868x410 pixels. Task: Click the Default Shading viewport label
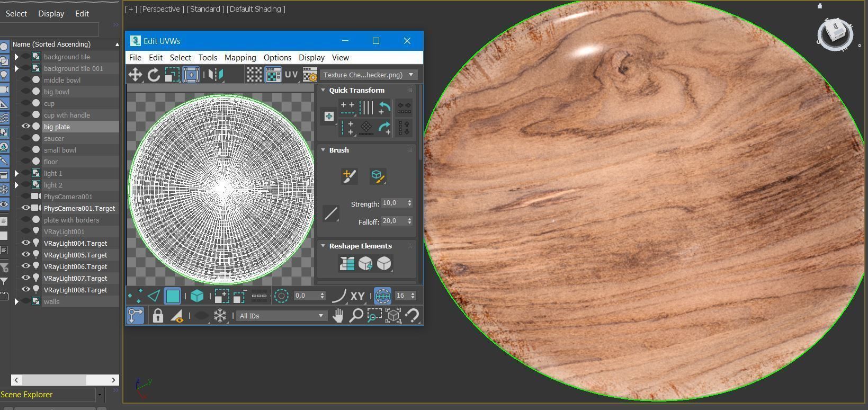click(x=256, y=9)
